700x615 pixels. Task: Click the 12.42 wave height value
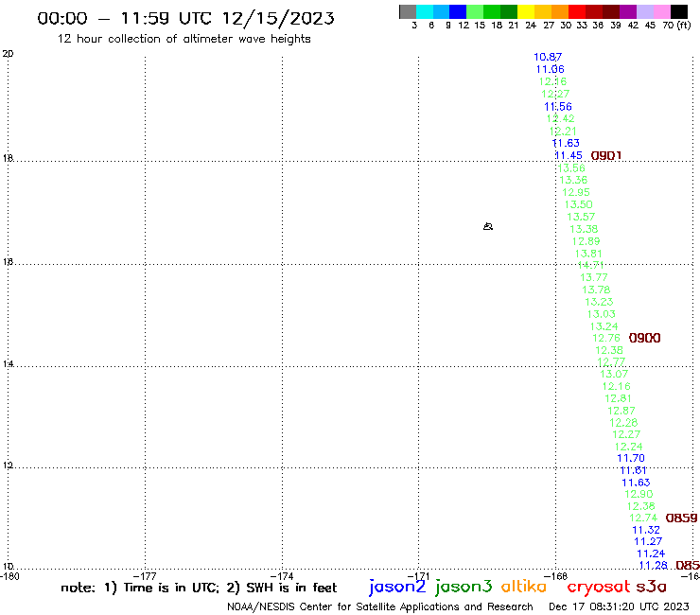point(560,118)
